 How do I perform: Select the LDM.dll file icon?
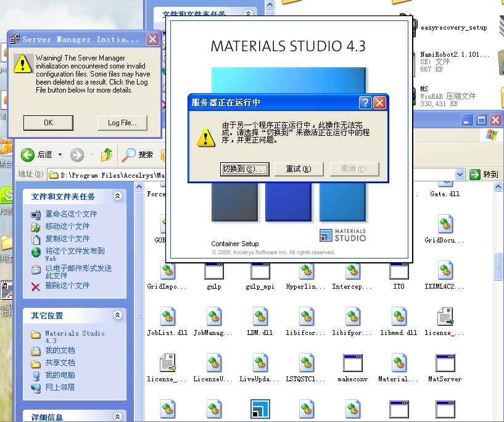coord(260,316)
